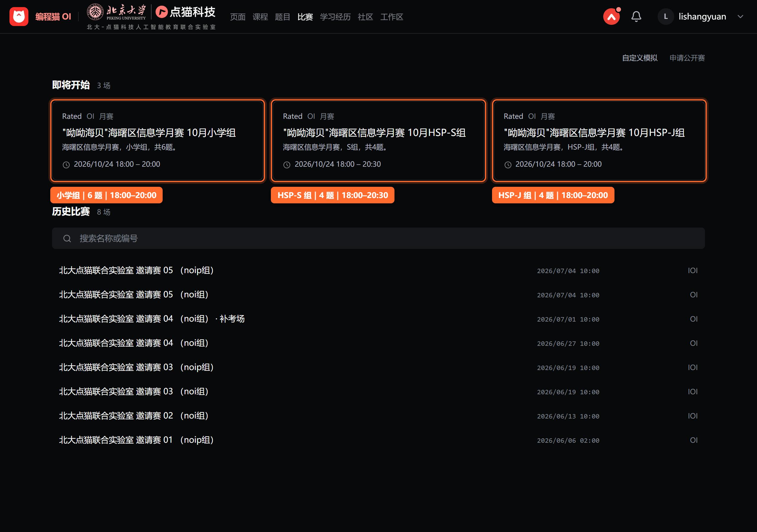The width and height of the screenshot is (757, 532).
Task: Open the 社区 nav item
Action: pyautogui.click(x=365, y=17)
